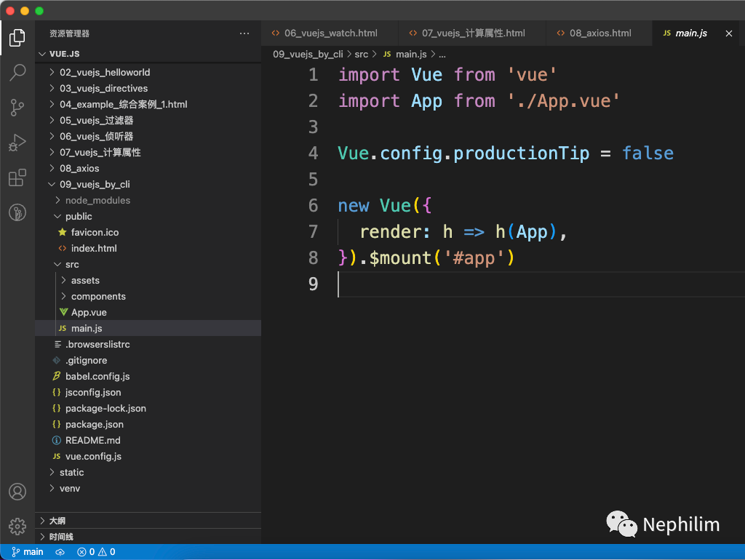This screenshot has width=745, height=560.
Task: Open package-lock.json file
Action: pos(148,409)
